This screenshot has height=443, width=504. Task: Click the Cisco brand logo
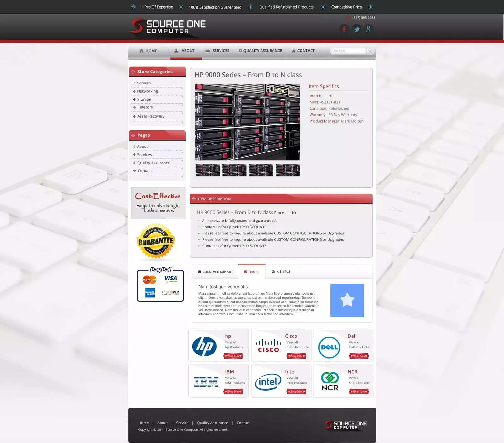[268, 346]
